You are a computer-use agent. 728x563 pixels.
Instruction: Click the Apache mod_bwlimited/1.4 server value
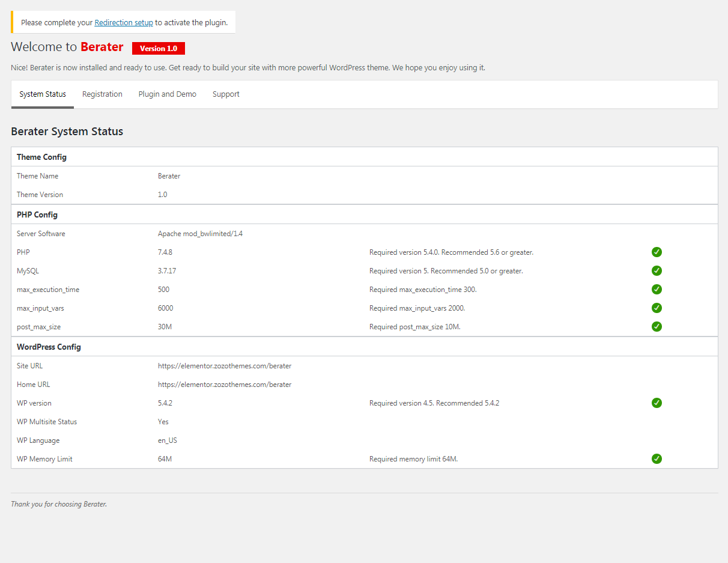click(200, 234)
